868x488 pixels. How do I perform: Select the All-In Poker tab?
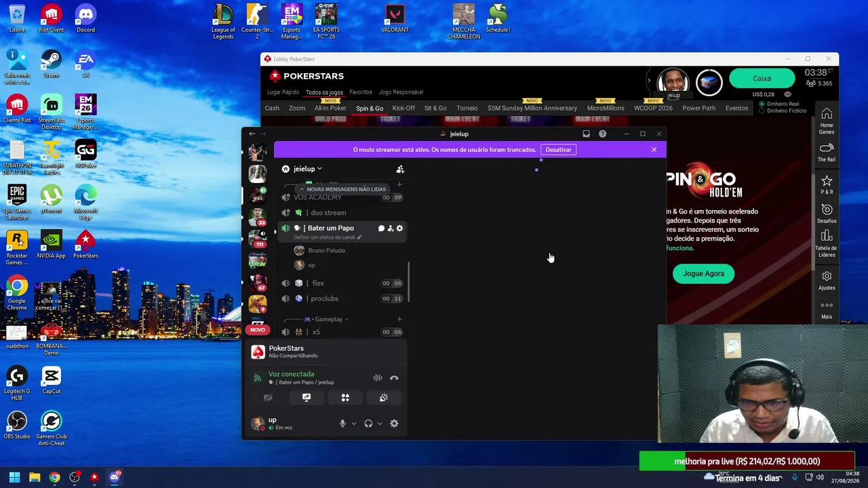click(x=330, y=108)
